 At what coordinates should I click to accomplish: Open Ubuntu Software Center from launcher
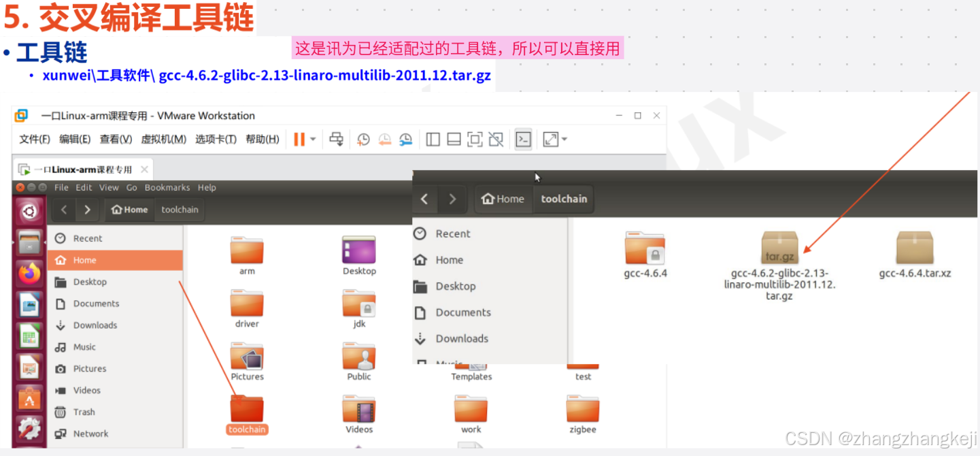[x=29, y=398]
